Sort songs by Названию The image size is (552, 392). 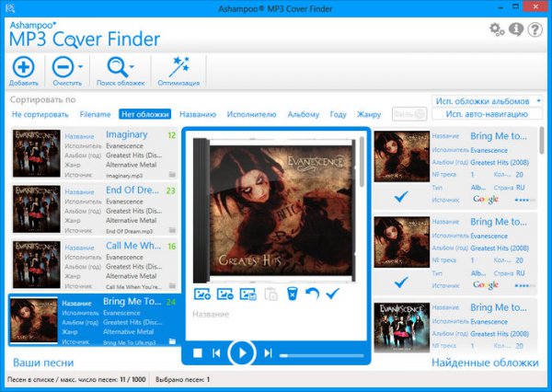198,114
